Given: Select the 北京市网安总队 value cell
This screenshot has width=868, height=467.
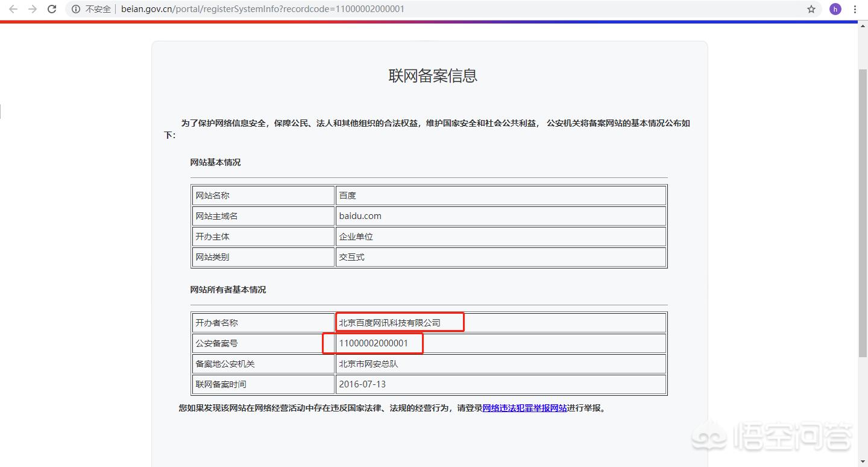Looking at the screenshot, I should 501,364.
